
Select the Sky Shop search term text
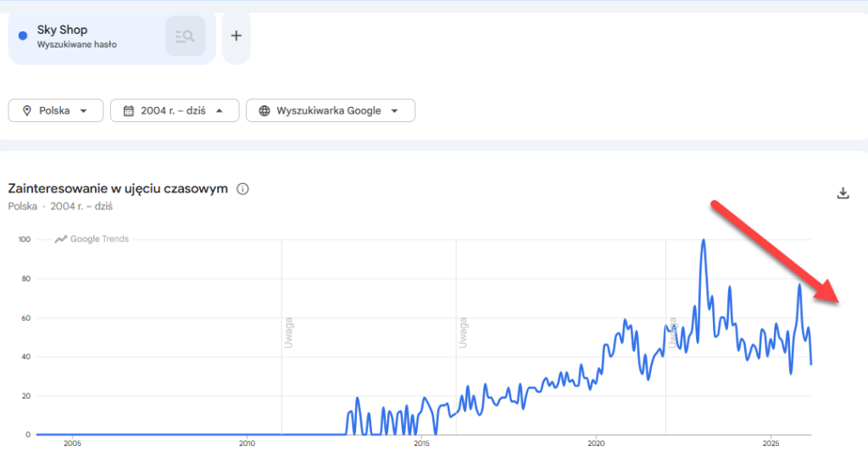(62, 30)
